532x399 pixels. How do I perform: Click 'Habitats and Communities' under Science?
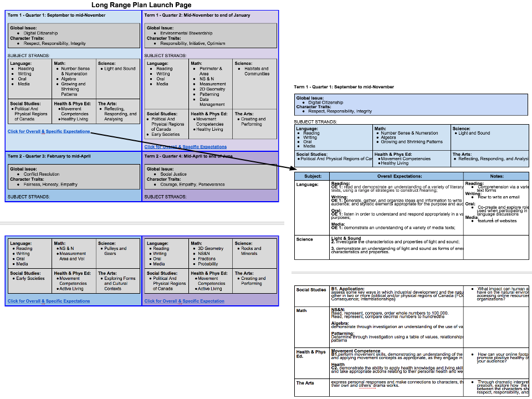point(257,71)
